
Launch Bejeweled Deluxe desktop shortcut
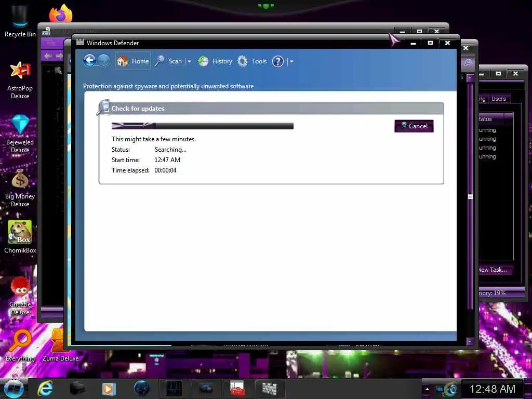[20, 134]
